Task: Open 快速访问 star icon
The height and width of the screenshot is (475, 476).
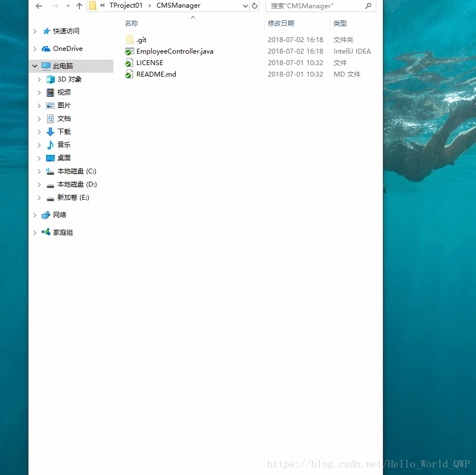Action: click(x=46, y=31)
